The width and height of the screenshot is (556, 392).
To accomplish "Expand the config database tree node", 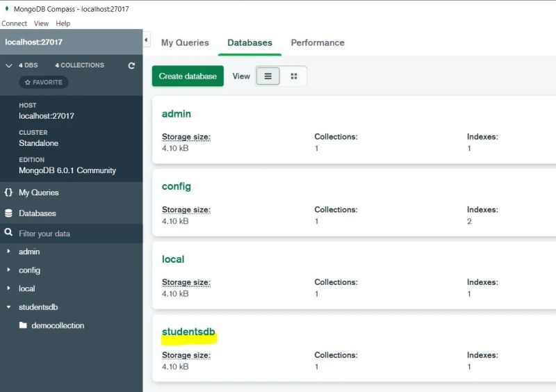I will pos(8,270).
